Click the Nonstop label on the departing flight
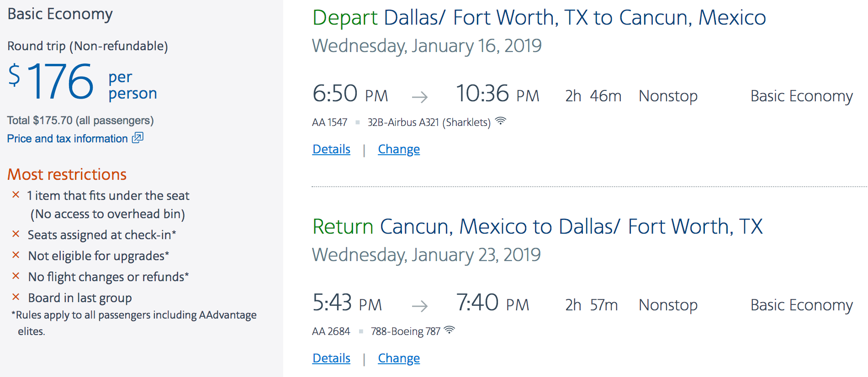 tap(668, 96)
